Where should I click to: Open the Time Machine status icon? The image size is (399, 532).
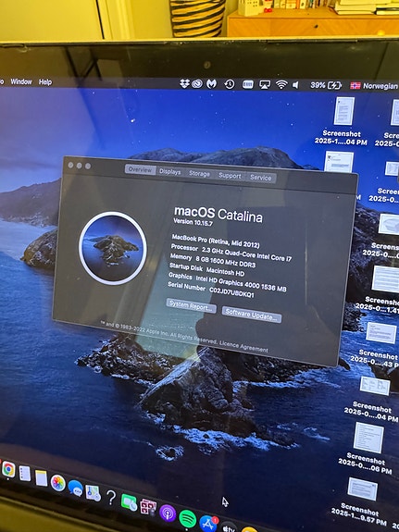(x=230, y=84)
